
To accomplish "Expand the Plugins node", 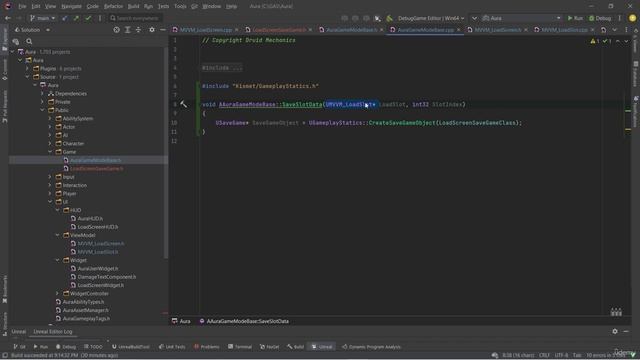I will pyautogui.click(x=28, y=69).
